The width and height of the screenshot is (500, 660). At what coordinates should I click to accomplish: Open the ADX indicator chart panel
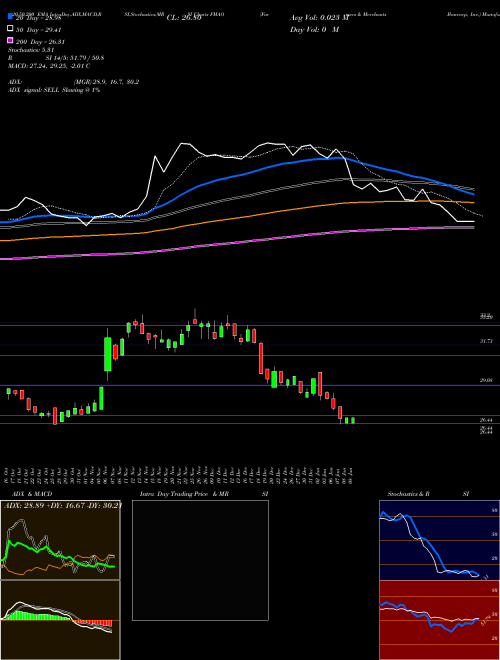[60, 540]
